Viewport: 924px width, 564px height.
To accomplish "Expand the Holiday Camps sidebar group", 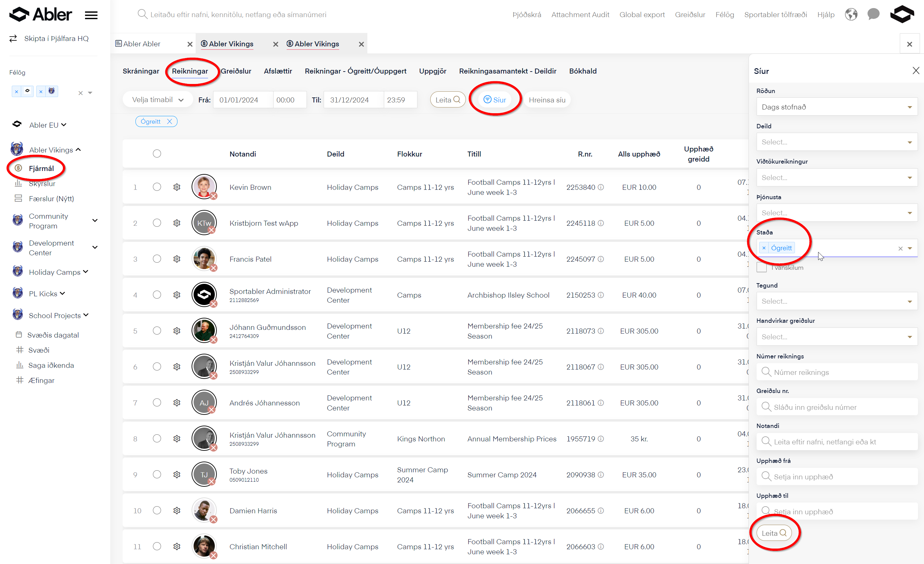I will click(x=85, y=272).
